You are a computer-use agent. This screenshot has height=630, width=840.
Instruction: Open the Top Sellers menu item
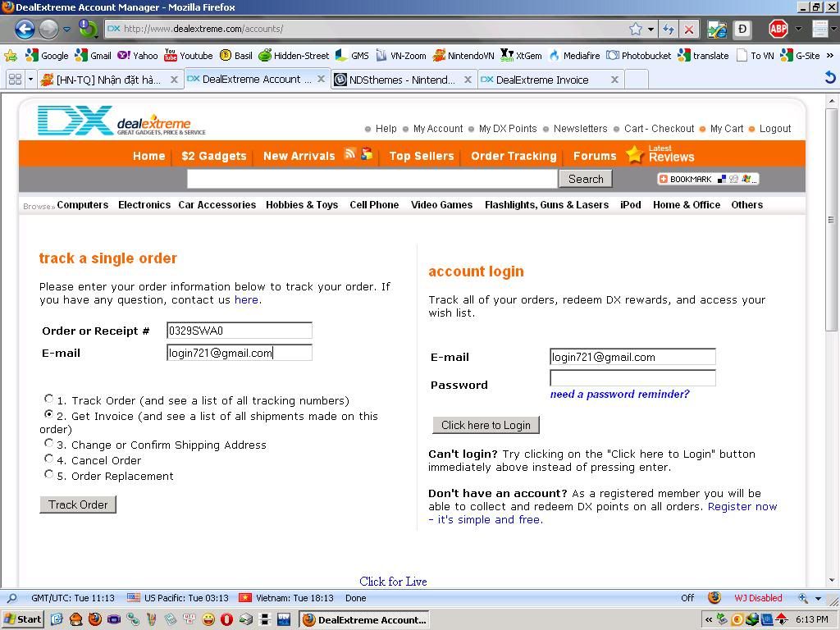(422, 156)
